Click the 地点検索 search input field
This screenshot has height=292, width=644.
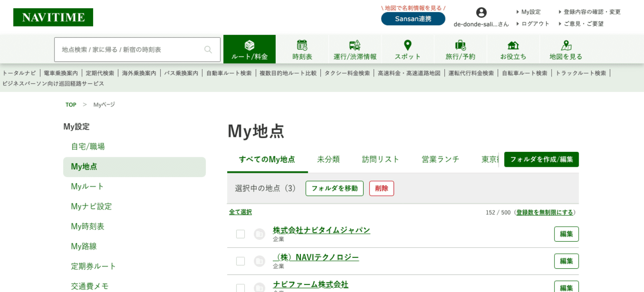click(137, 49)
